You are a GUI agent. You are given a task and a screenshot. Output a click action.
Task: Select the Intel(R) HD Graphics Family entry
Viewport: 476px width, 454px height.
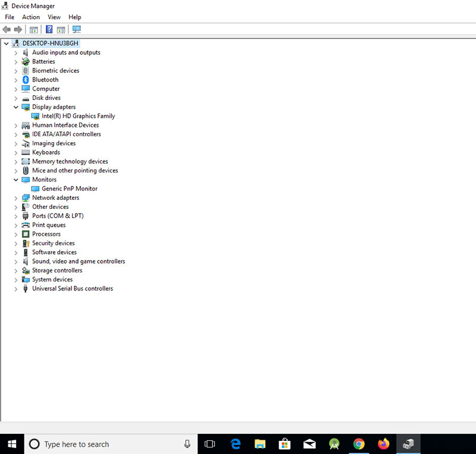tap(79, 116)
